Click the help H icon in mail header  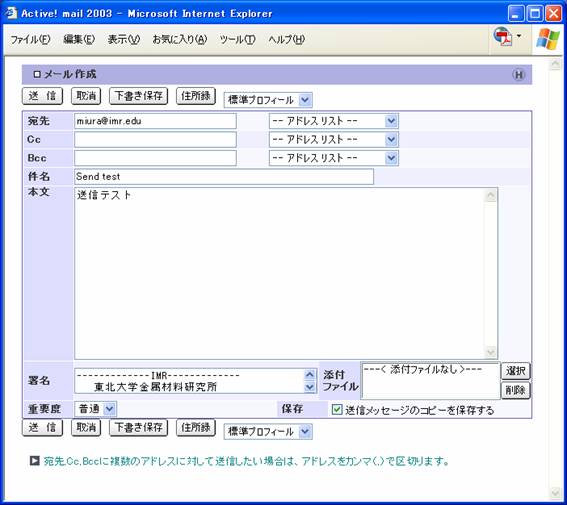(519, 75)
